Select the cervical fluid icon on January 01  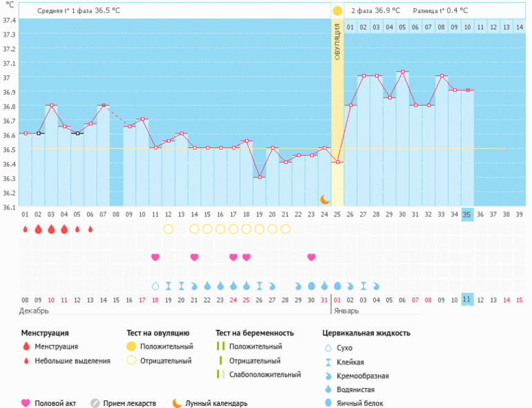click(x=337, y=286)
